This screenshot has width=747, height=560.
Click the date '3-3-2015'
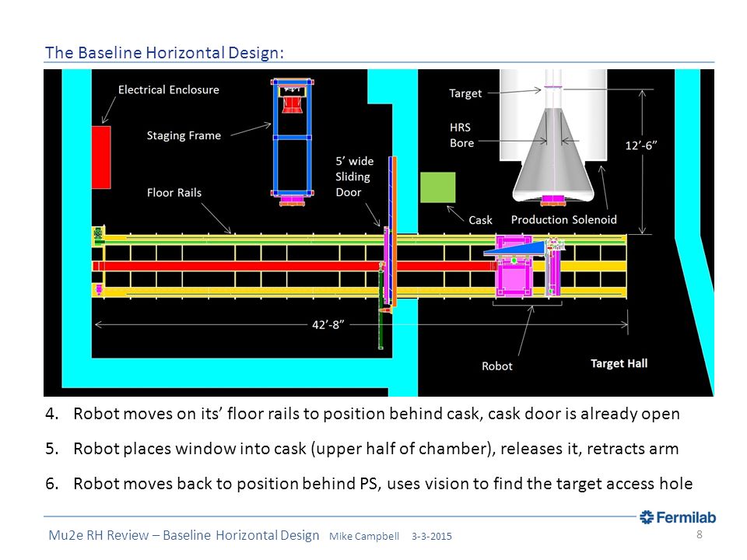(x=432, y=536)
